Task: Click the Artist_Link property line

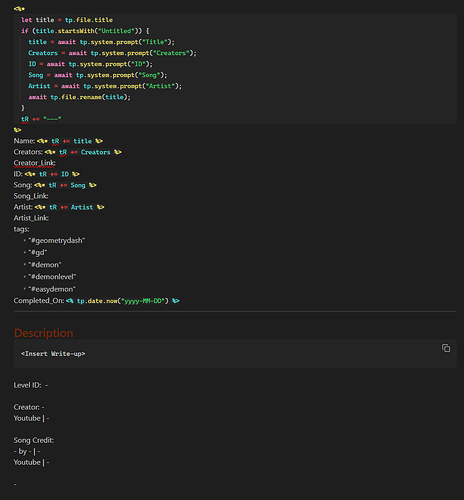Action: tap(31, 218)
